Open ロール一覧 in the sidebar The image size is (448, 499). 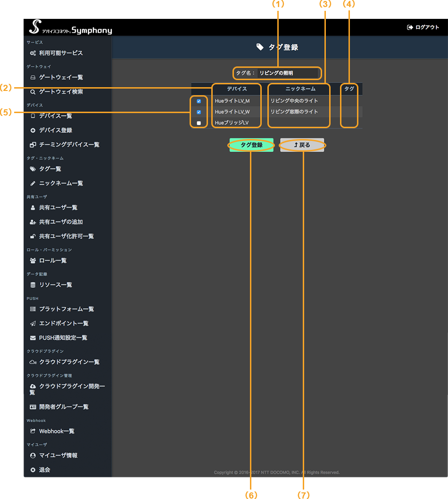[53, 261]
